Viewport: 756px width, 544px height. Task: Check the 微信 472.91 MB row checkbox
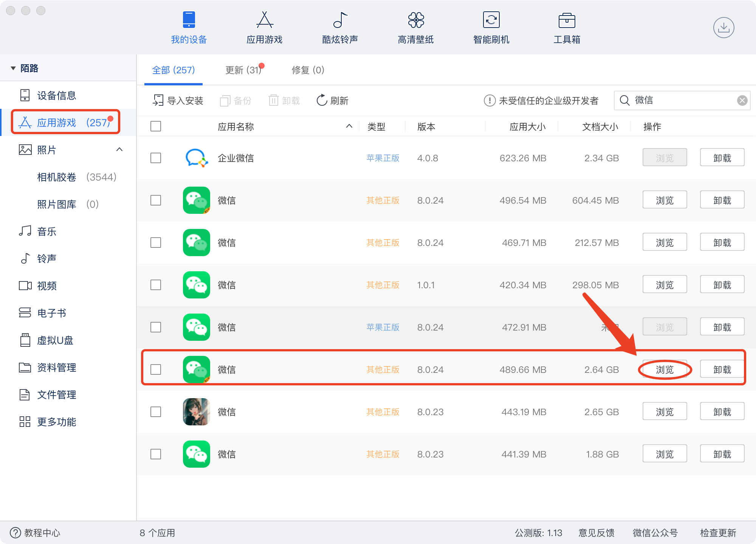(156, 327)
